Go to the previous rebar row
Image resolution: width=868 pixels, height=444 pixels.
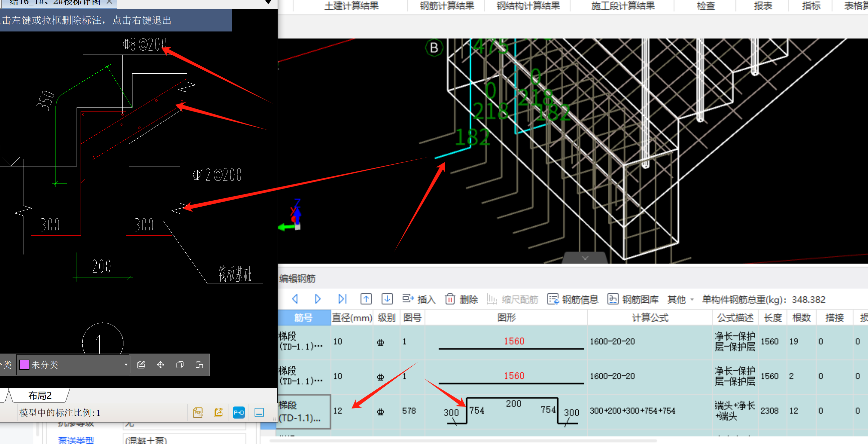coord(295,299)
